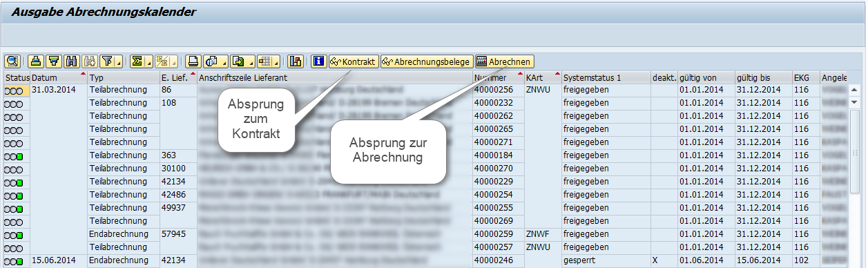Click the Datum column header

pos(58,77)
